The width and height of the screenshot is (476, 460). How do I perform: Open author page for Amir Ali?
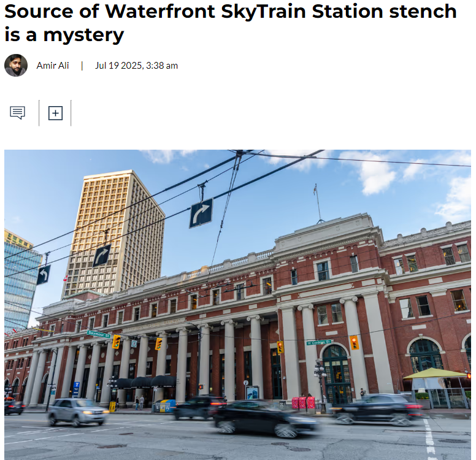tap(53, 66)
